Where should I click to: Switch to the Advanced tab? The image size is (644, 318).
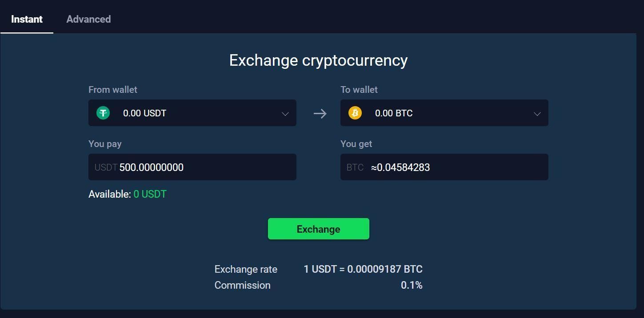(88, 19)
